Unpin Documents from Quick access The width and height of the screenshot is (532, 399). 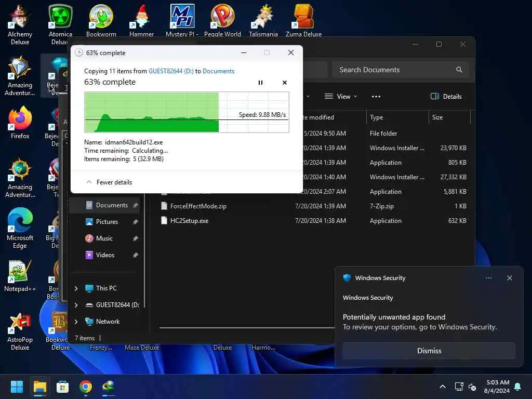tap(136, 205)
